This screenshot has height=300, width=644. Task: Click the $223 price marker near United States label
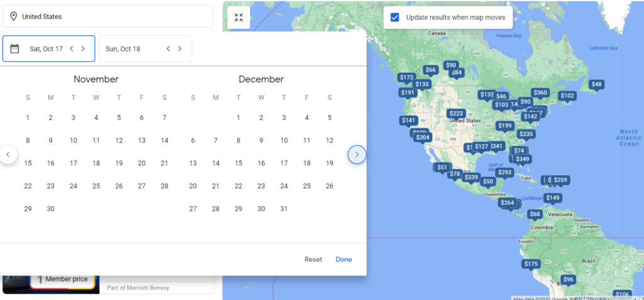coord(457,113)
